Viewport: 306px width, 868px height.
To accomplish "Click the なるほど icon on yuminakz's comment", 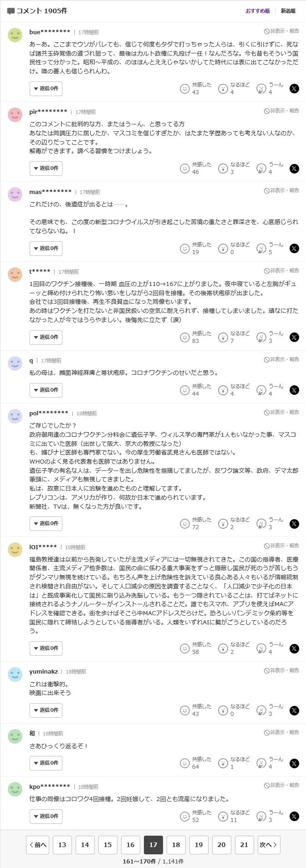I will pos(223,710).
